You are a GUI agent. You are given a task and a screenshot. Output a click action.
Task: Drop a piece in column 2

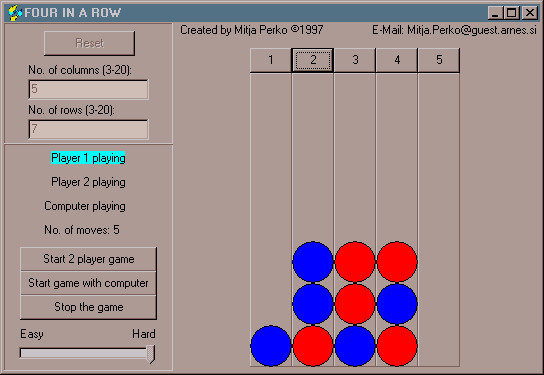click(x=313, y=60)
